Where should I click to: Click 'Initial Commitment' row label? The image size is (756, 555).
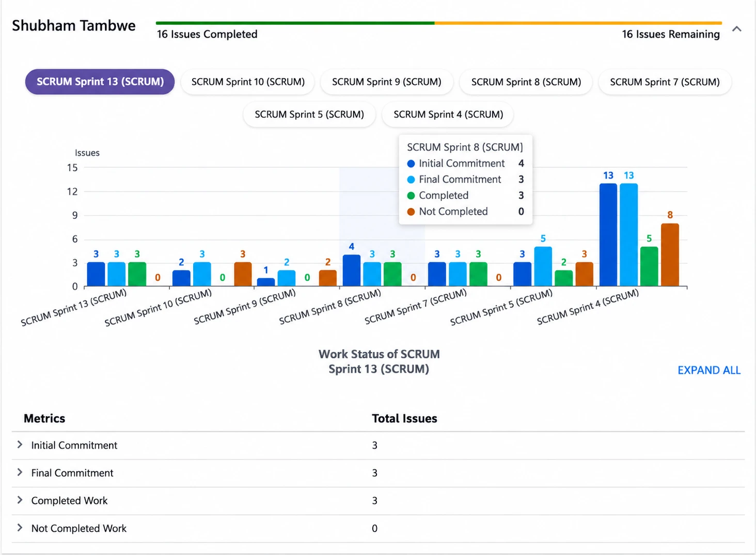74,445
